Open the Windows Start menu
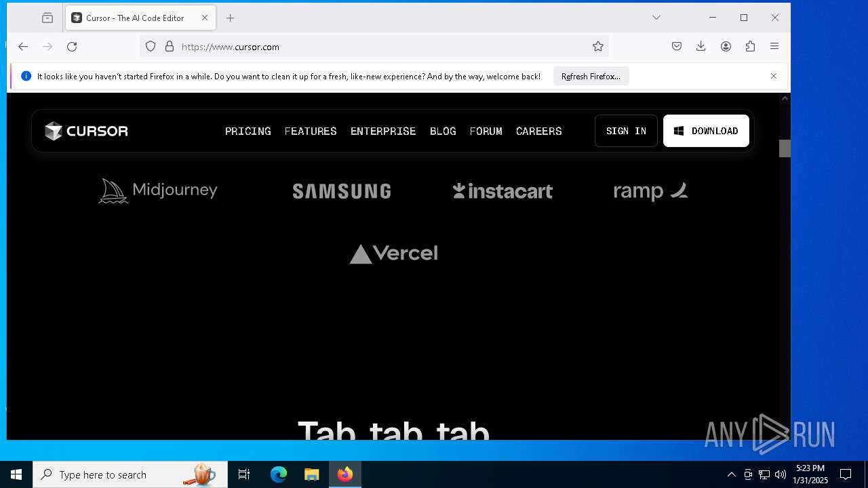 [16, 474]
